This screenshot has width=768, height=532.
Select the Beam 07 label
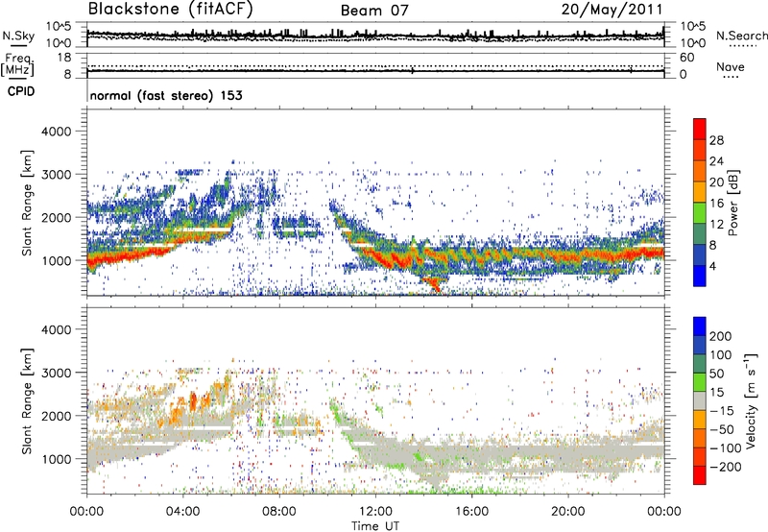coord(374,11)
